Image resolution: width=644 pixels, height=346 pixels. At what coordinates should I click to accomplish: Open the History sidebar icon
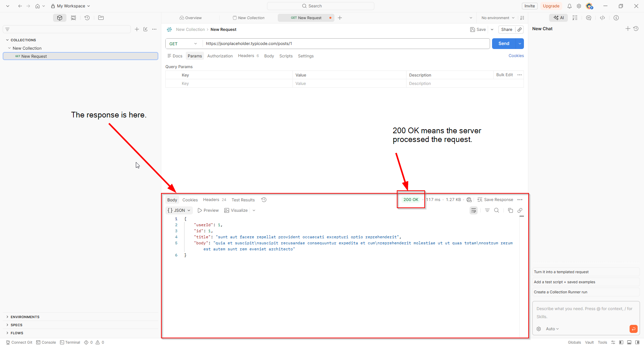click(87, 18)
